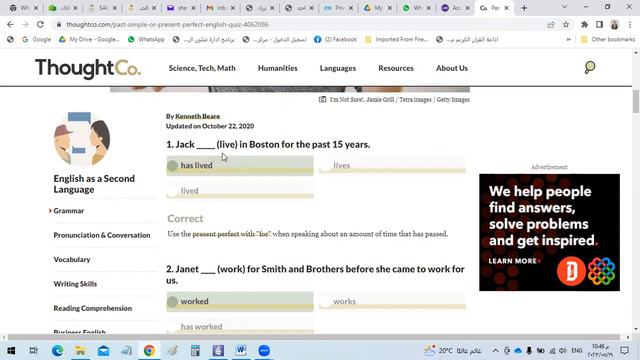The height and width of the screenshot is (360, 640).
Task: Open the taskbar weather widget showing 20°C
Action: tap(453, 351)
